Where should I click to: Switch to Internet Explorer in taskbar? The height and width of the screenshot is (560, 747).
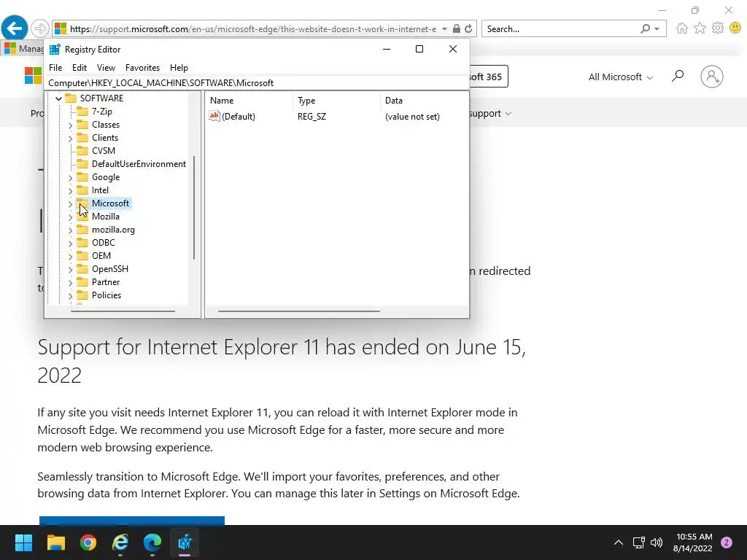pos(120,542)
